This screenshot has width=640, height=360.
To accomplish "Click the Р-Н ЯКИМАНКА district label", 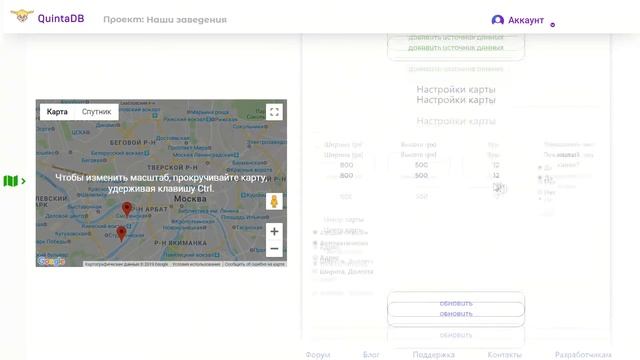I will pyautogui.click(x=180, y=243).
